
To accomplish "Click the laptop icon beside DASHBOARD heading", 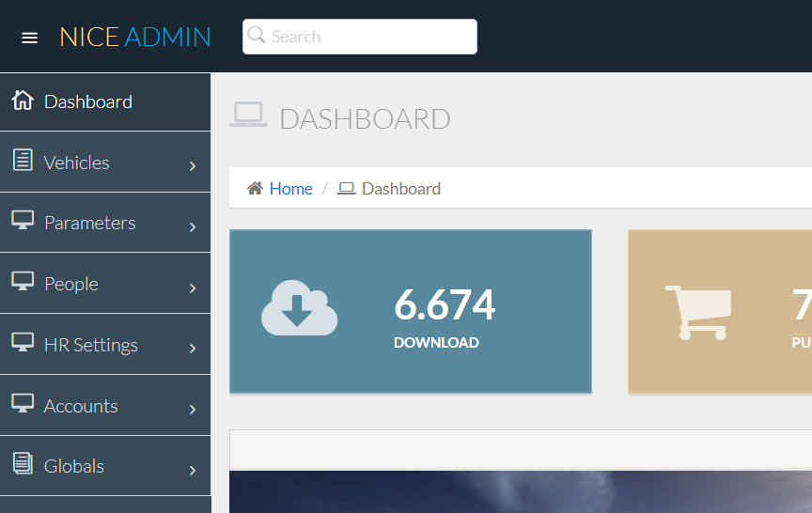I will 248,115.
